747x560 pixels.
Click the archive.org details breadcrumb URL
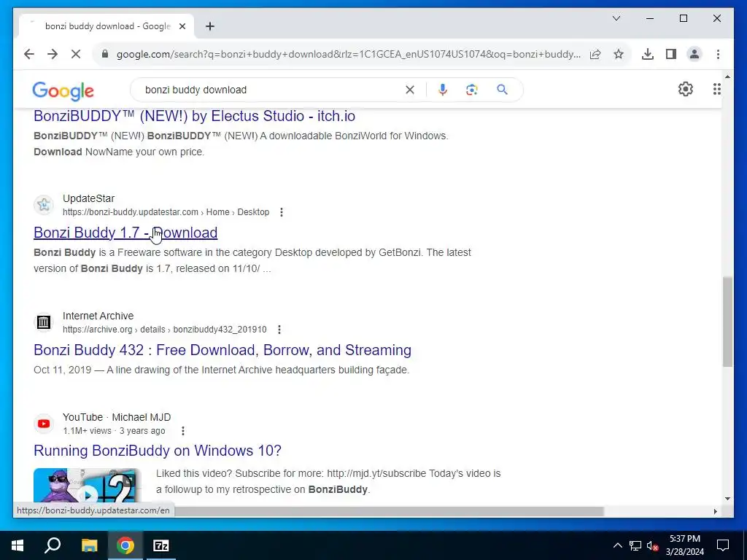click(x=165, y=330)
